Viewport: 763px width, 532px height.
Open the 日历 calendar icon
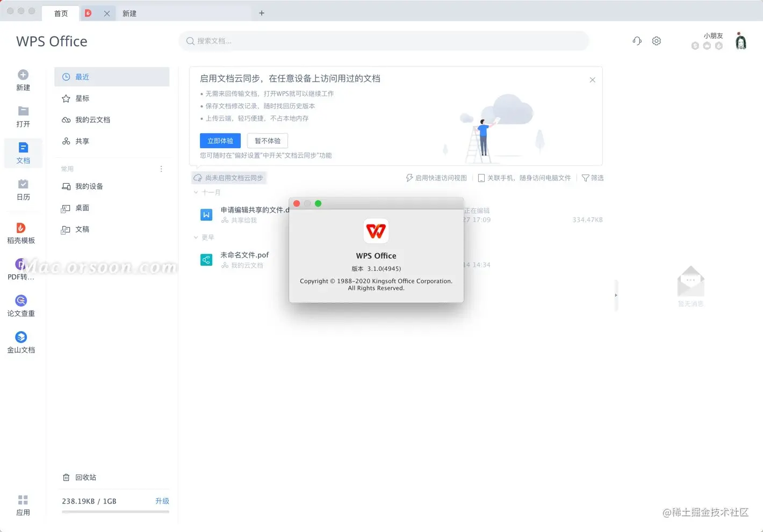click(x=23, y=184)
